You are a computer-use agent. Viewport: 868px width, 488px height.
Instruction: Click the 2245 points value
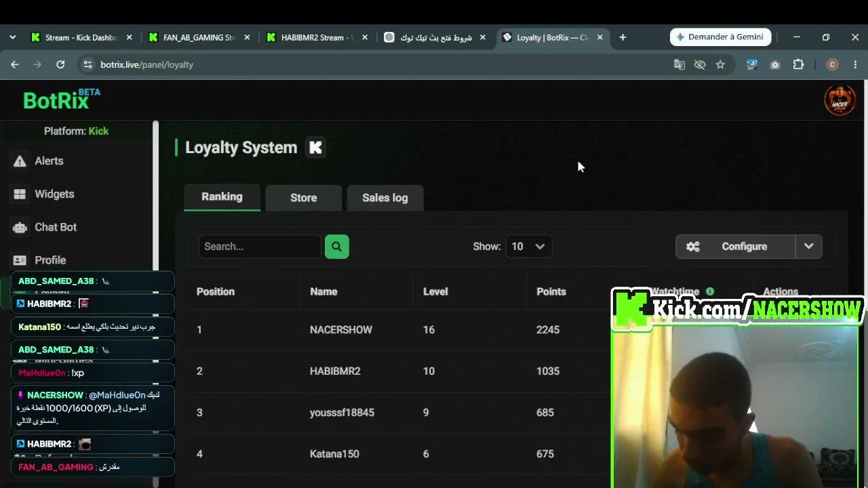[x=548, y=330]
